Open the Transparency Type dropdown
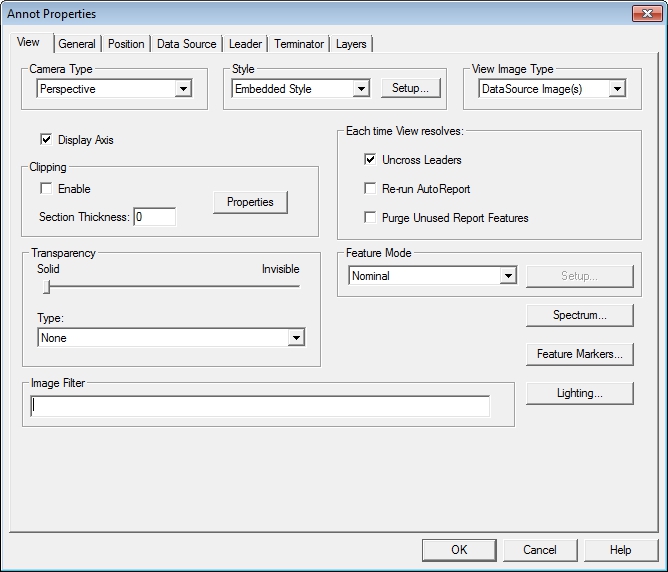This screenshot has width=668, height=572. (295, 338)
